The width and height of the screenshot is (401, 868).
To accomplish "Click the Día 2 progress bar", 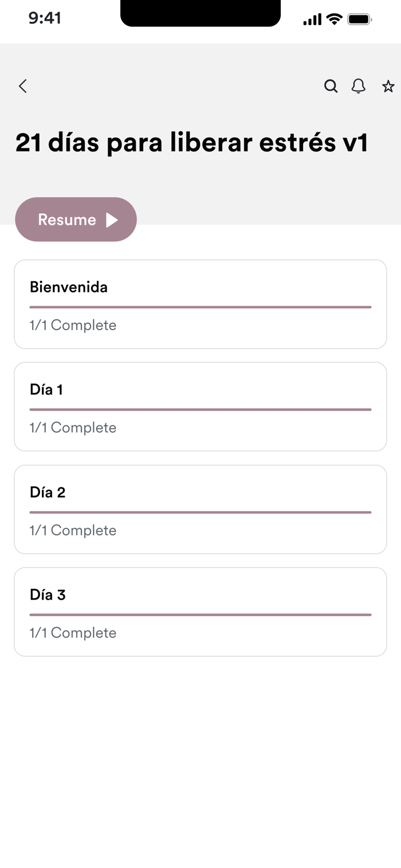I will point(200,513).
